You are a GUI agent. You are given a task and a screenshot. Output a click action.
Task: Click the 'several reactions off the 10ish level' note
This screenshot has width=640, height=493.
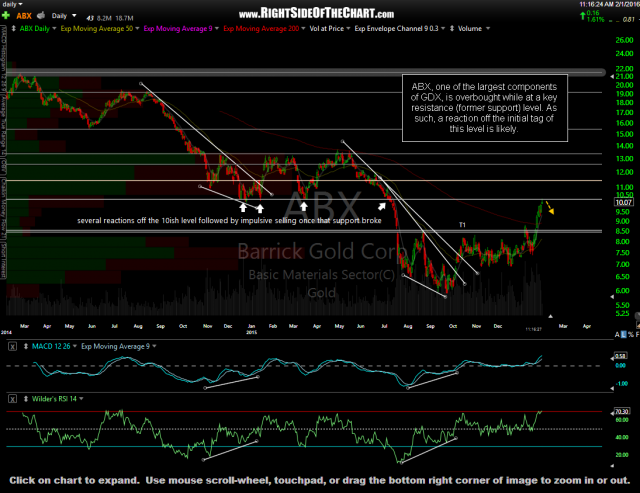point(229,221)
